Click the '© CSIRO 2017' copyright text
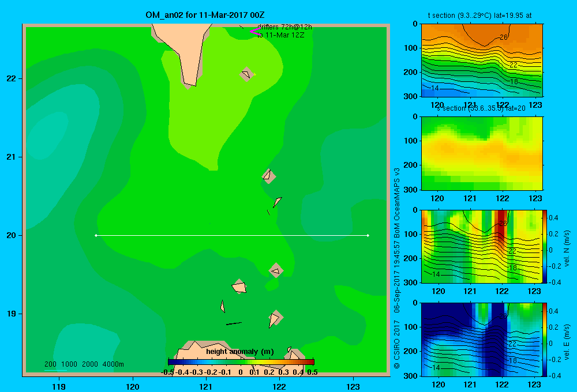This screenshot has width=577, height=392. click(397, 345)
